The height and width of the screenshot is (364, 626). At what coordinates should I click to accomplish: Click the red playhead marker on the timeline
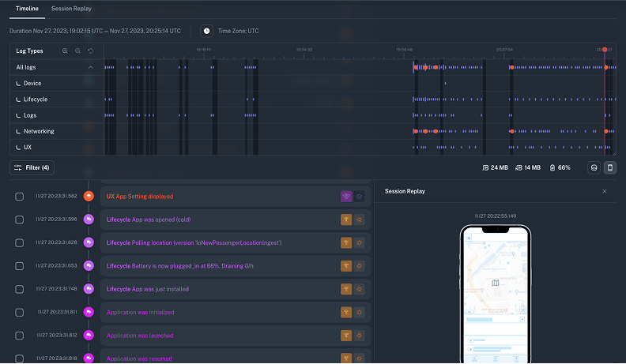605,50
